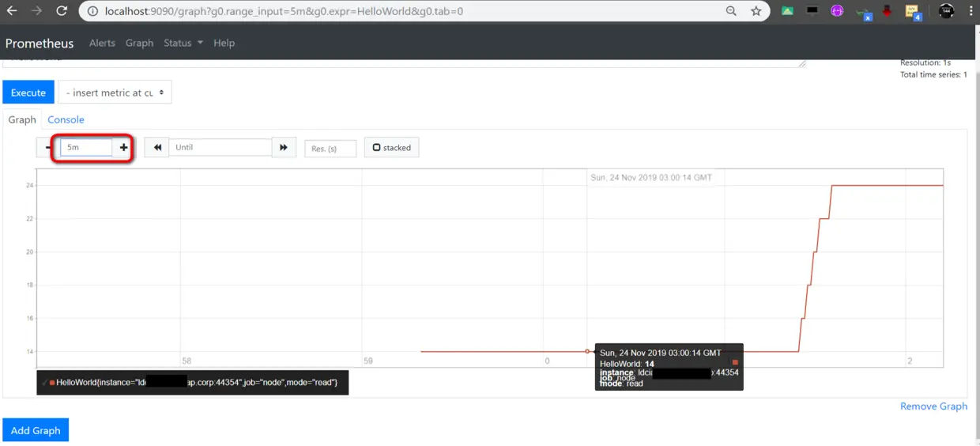
Task: Open the dark monitor browser extension
Action: (x=812, y=11)
